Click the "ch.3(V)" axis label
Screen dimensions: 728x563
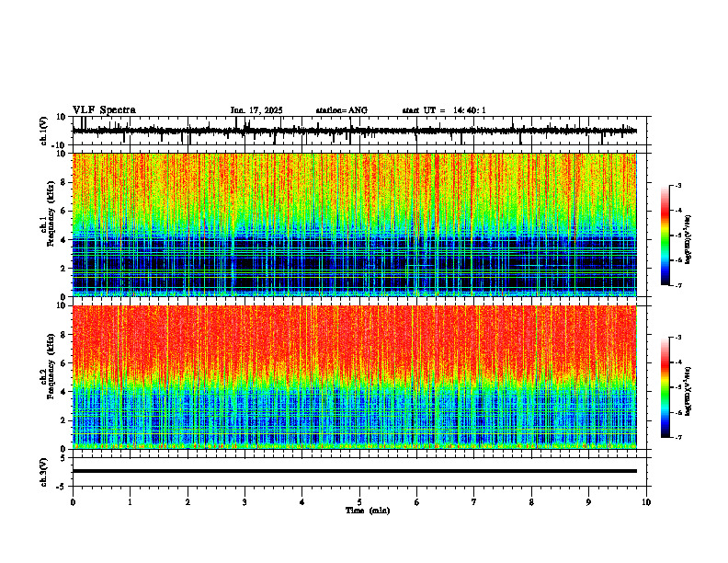[x=44, y=472]
